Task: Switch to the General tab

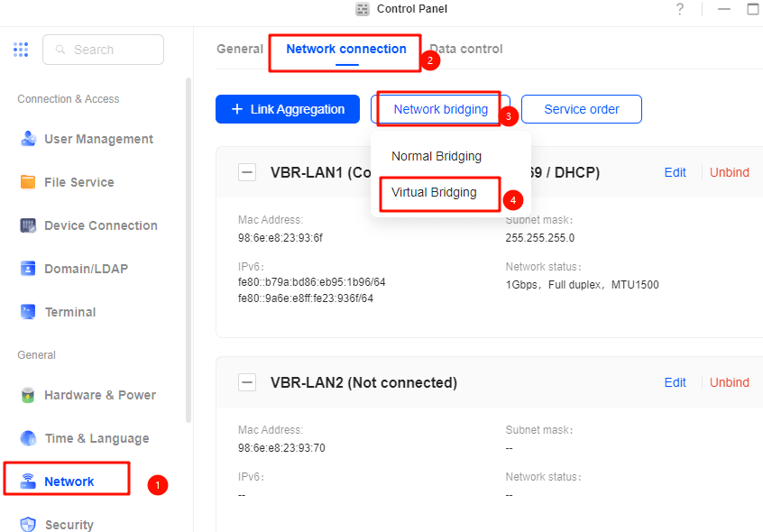Action: pyautogui.click(x=240, y=49)
